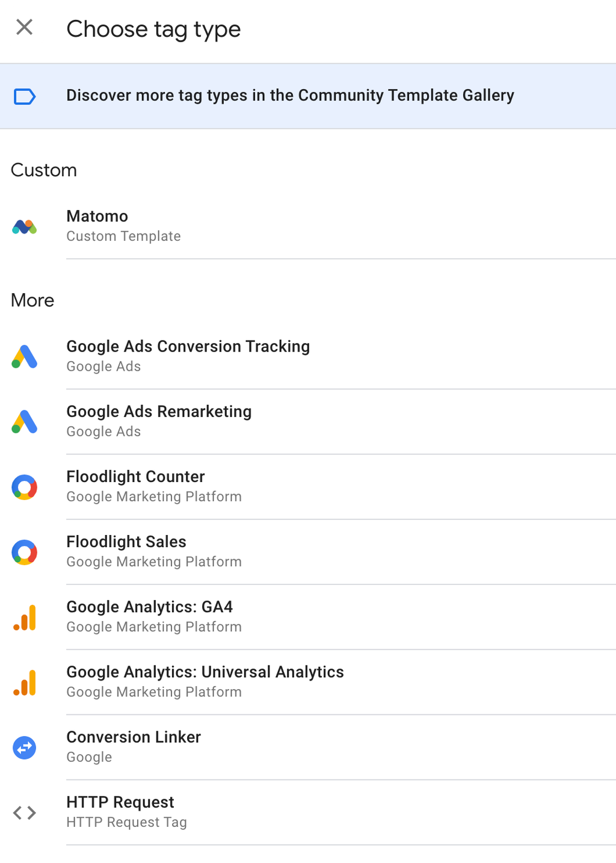This screenshot has width=616, height=863.
Task: Close the Choose tag type panel
Action: [x=24, y=27]
